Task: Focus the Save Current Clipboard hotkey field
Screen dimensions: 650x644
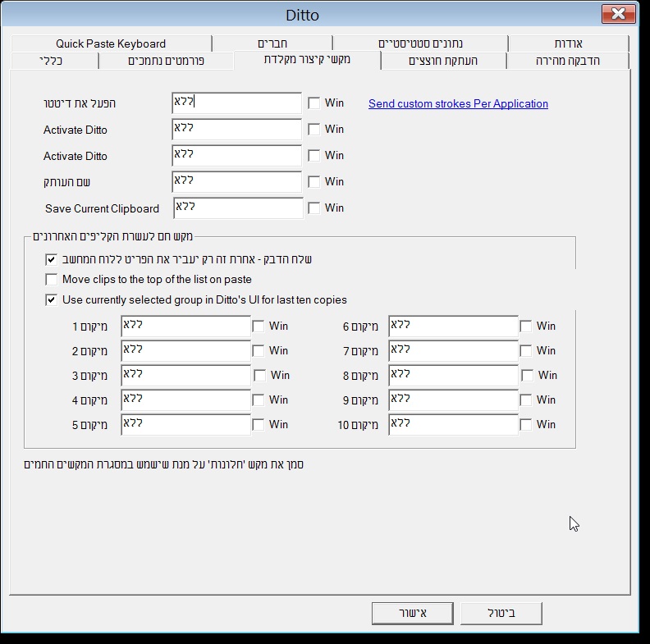Action: pos(238,208)
